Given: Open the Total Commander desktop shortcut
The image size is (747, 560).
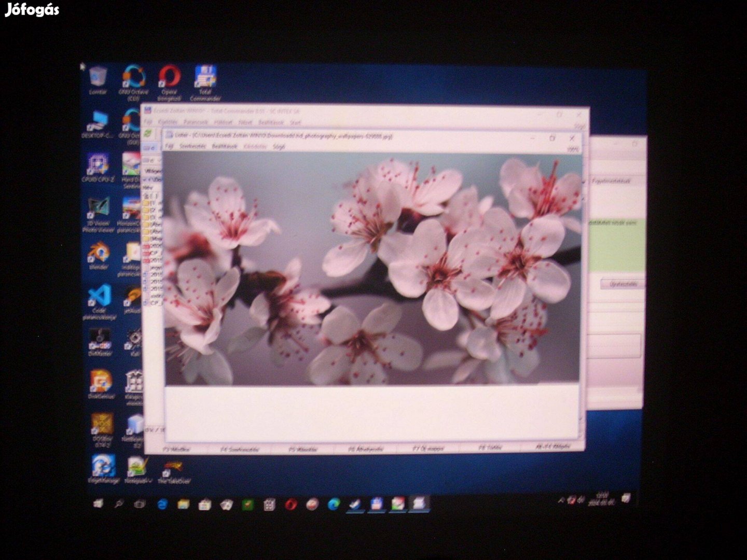Looking at the screenshot, I should coord(205,83).
